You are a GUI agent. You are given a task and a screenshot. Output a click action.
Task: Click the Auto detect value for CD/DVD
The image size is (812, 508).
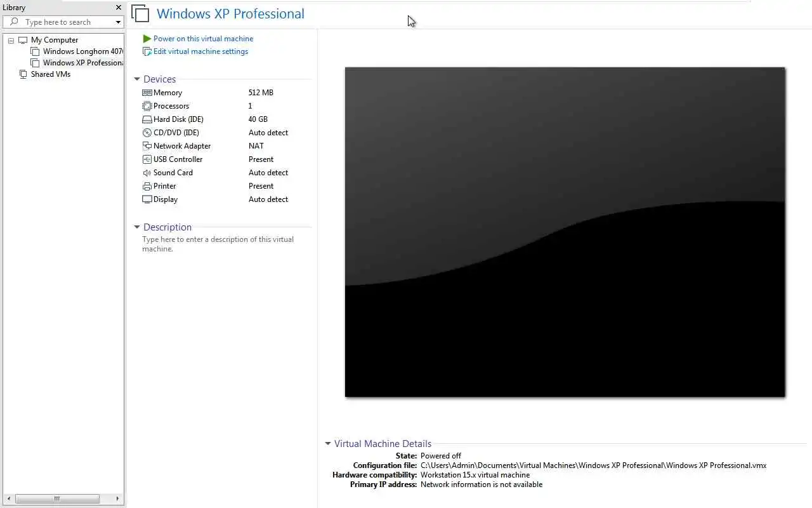[268, 133]
